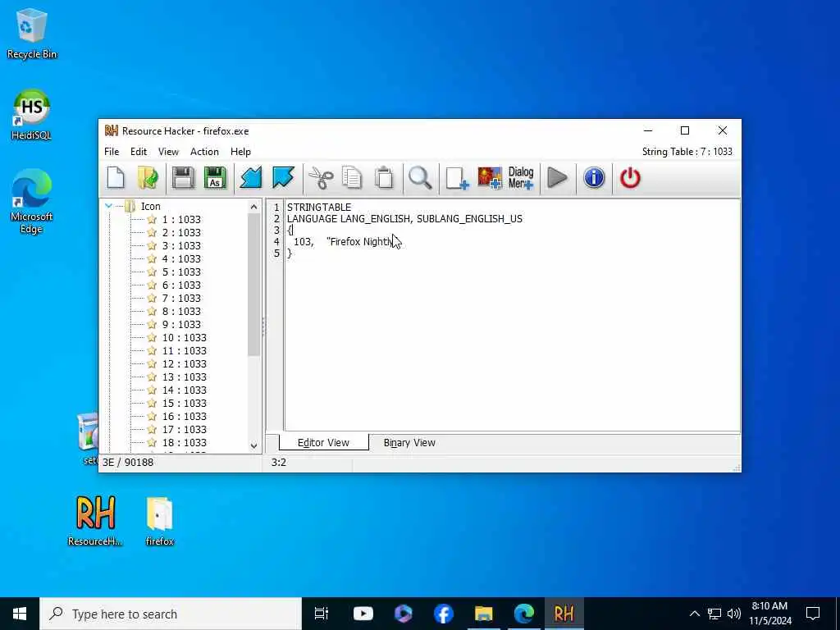
Task: Click the Copy toolbar icon
Action: point(352,178)
